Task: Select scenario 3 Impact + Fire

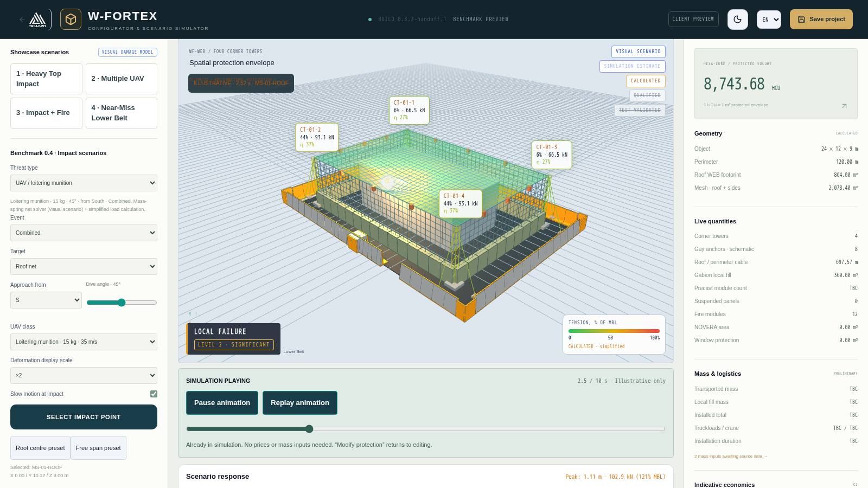Action: 46,113
